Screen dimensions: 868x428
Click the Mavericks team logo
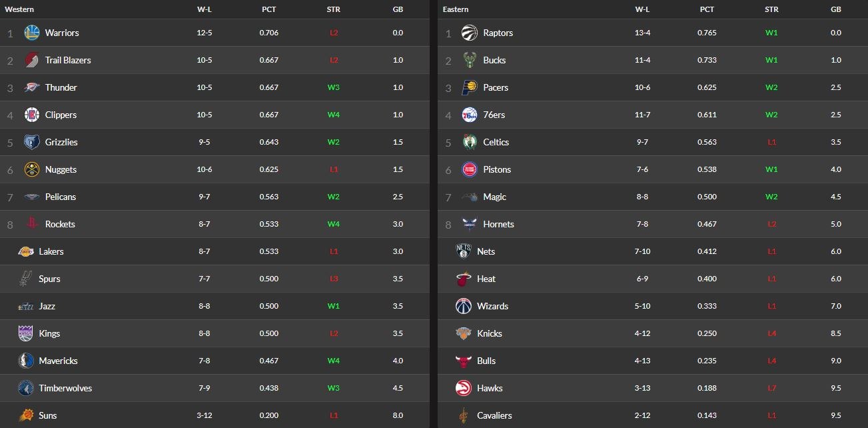point(26,361)
